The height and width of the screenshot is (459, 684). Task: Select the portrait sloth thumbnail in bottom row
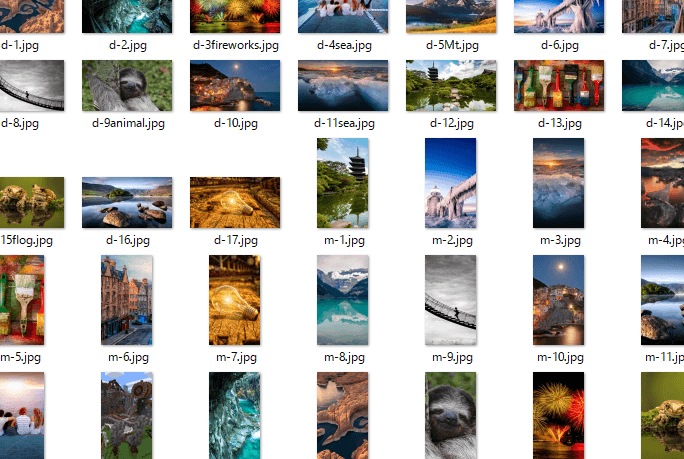click(x=451, y=415)
